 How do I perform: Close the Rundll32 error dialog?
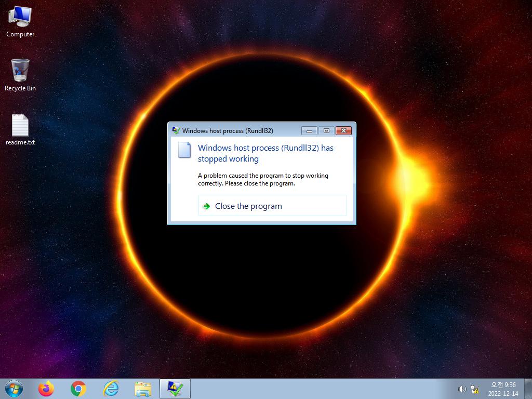(343, 130)
